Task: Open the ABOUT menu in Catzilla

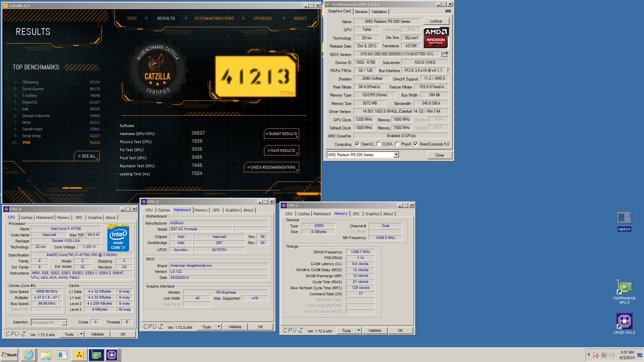Action: click(300, 18)
